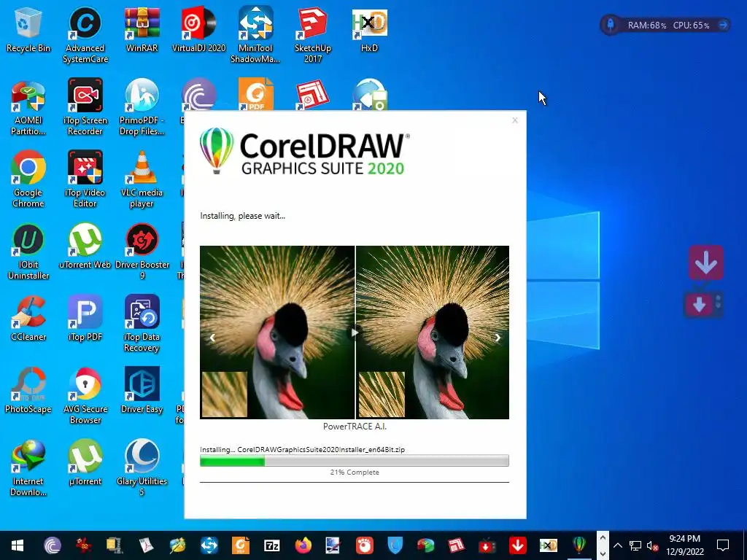The image size is (747, 560).
Task: Launch Advanced SystemCare shortcut
Action: point(85,35)
